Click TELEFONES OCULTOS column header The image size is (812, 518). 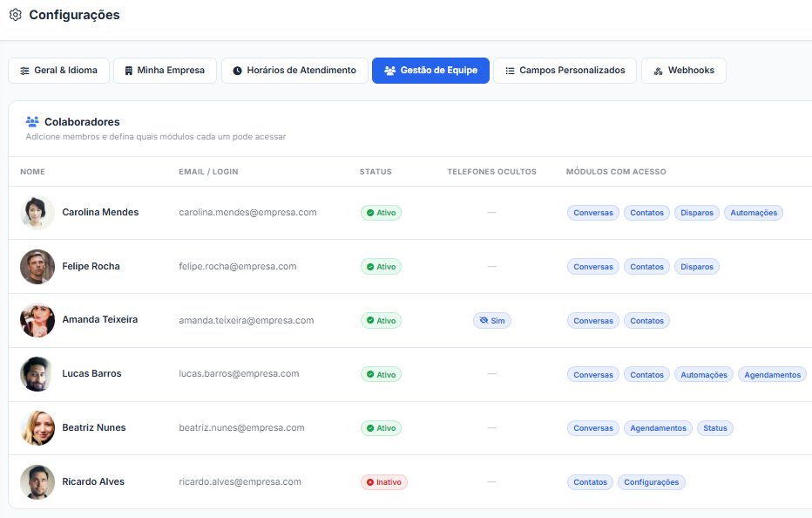tap(492, 172)
